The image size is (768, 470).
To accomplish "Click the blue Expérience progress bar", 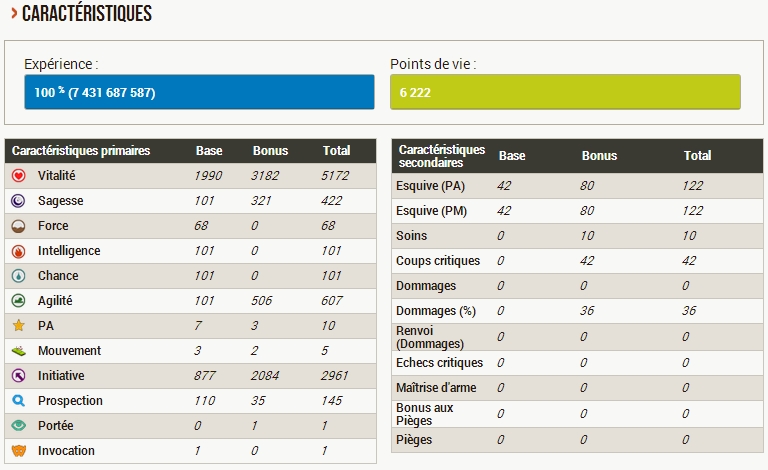I will [x=199, y=92].
